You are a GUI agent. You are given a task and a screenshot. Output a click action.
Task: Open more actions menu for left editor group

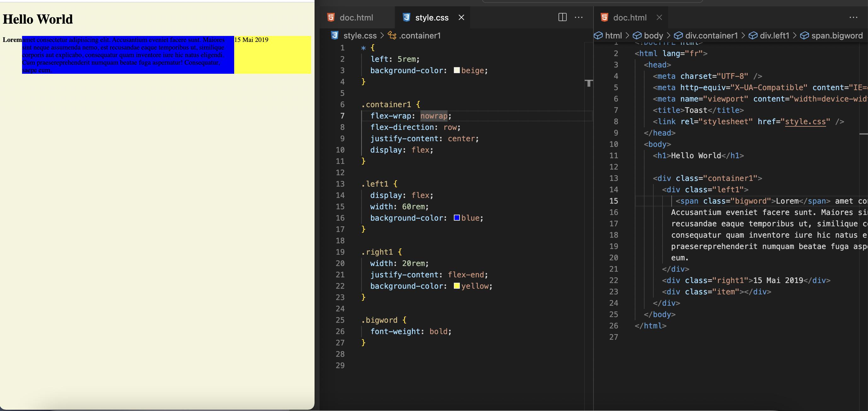579,17
